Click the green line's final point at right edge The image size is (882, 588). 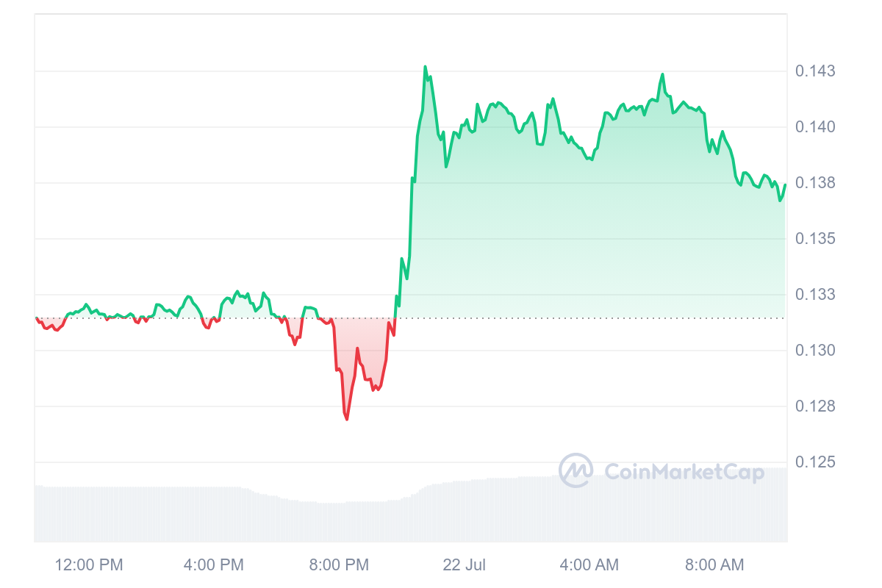(x=785, y=185)
